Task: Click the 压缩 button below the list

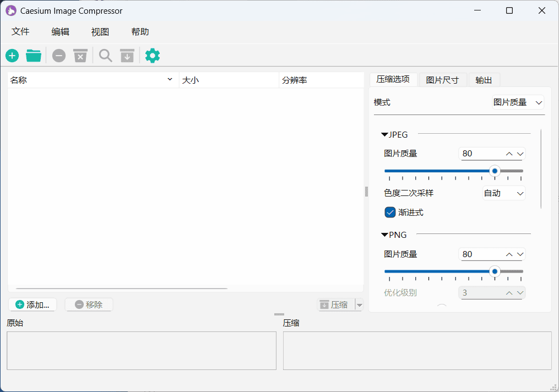Action: (x=336, y=304)
